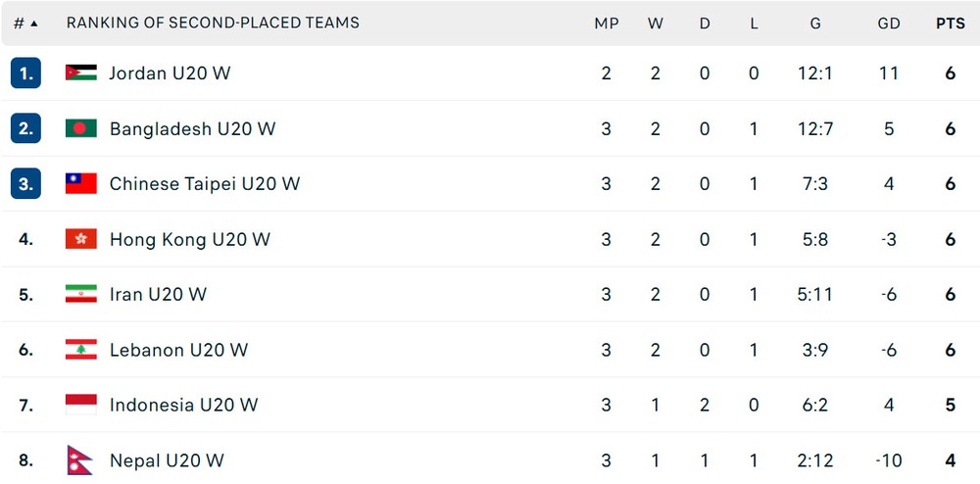Click Ranking of Second-Placed Teams header

213,24
